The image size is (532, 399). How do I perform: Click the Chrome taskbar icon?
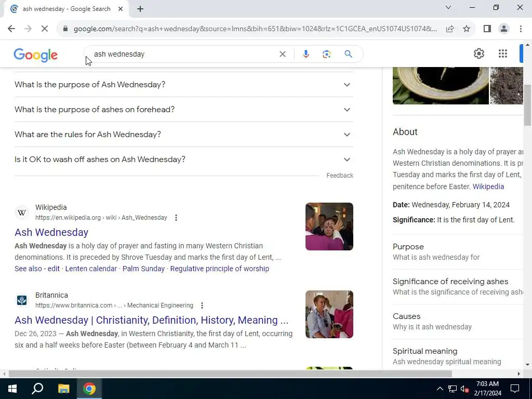tap(89, 389)
